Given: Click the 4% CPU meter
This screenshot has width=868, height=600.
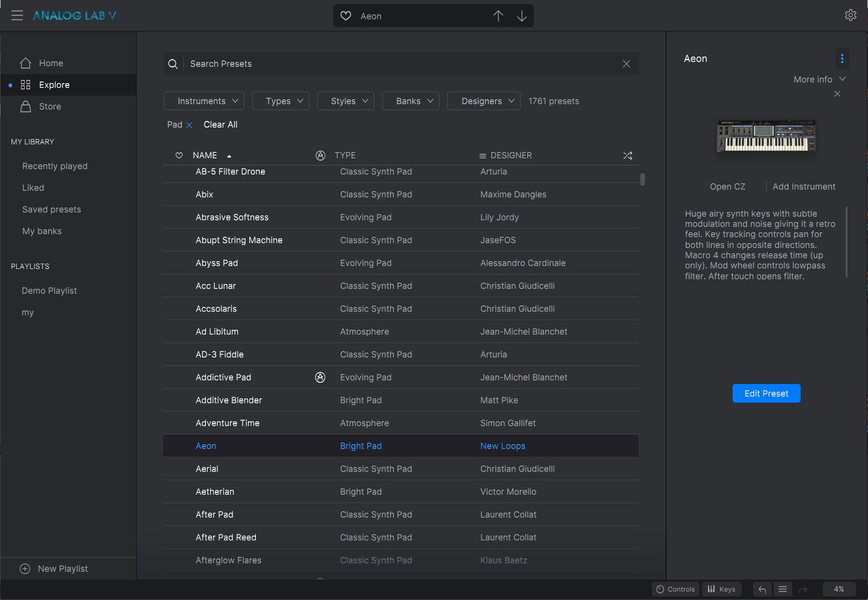Looking at the screenshot, I should pyautogui.click(x=839, y=589).
